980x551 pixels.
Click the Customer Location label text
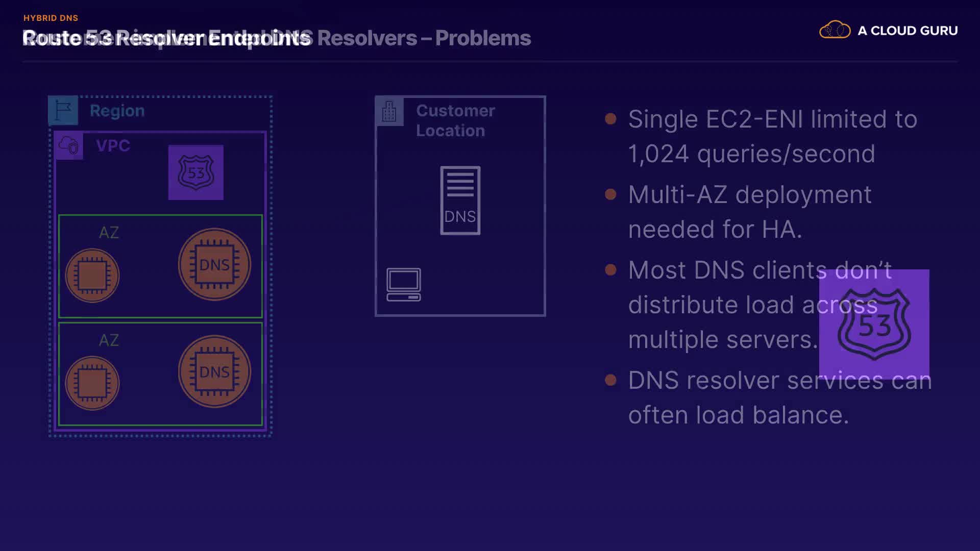click(455, 120)
